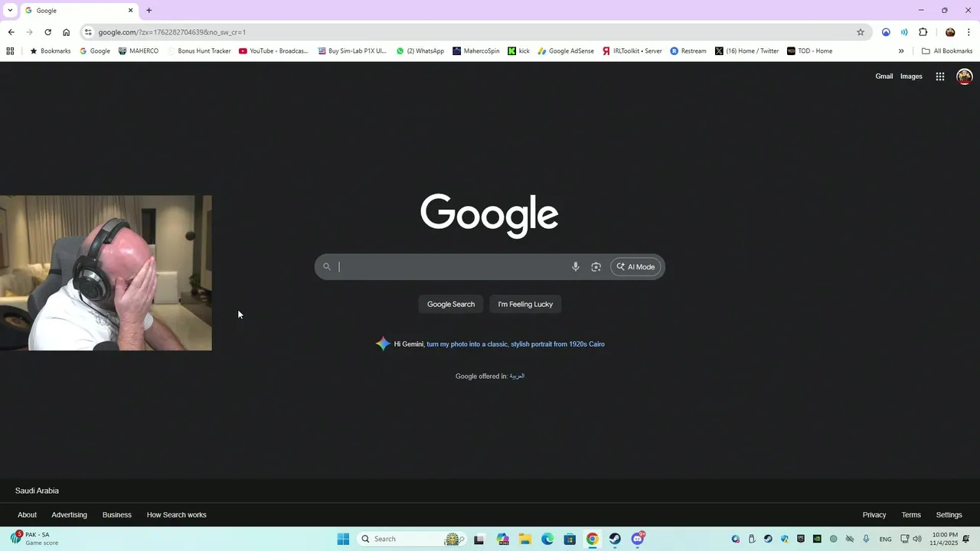View site information icon in address bar
This screenshot has width=980, height=551.
click(x=88, y=32)
